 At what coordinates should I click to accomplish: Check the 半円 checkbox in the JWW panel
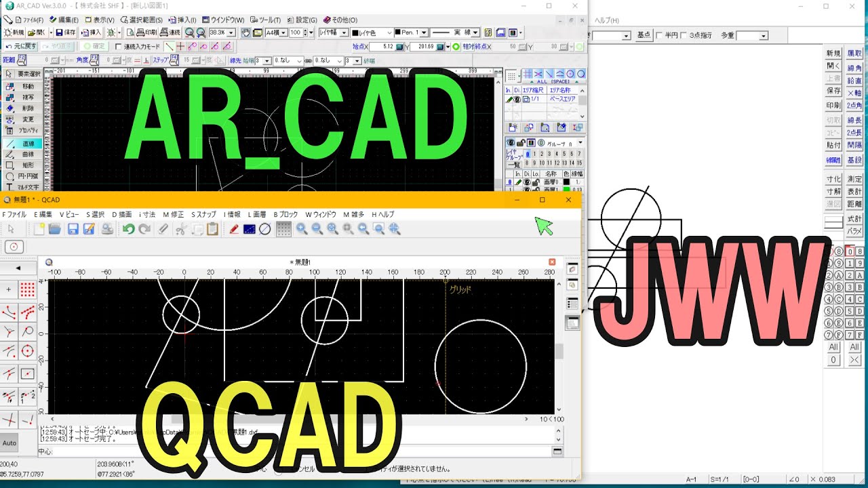pos(658,35)
